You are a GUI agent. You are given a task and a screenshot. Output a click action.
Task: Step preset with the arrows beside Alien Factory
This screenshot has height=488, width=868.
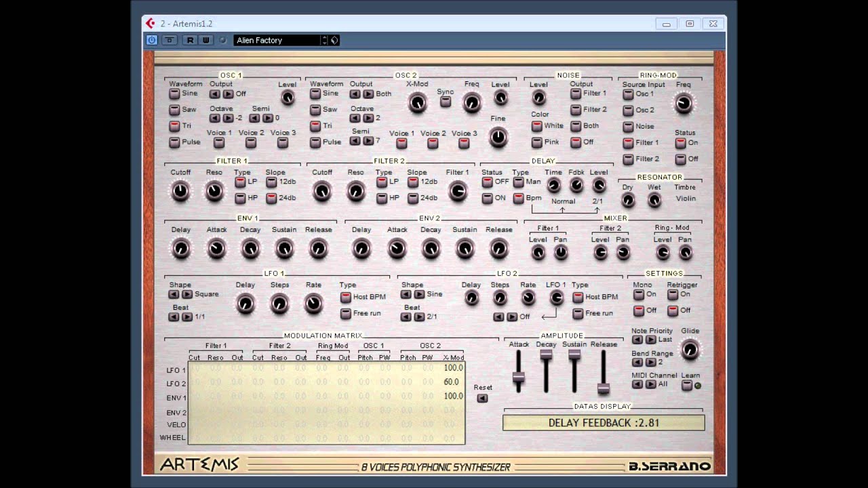point(324,40)
